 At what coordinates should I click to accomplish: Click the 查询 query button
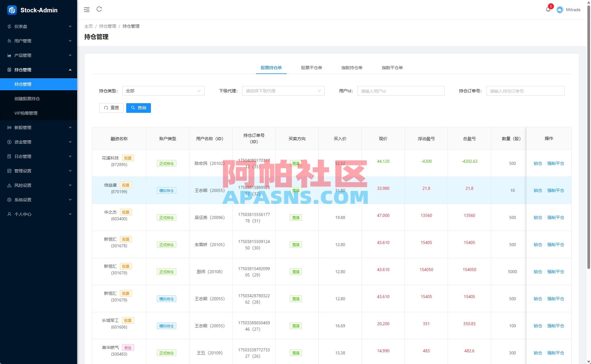point(139,108)
